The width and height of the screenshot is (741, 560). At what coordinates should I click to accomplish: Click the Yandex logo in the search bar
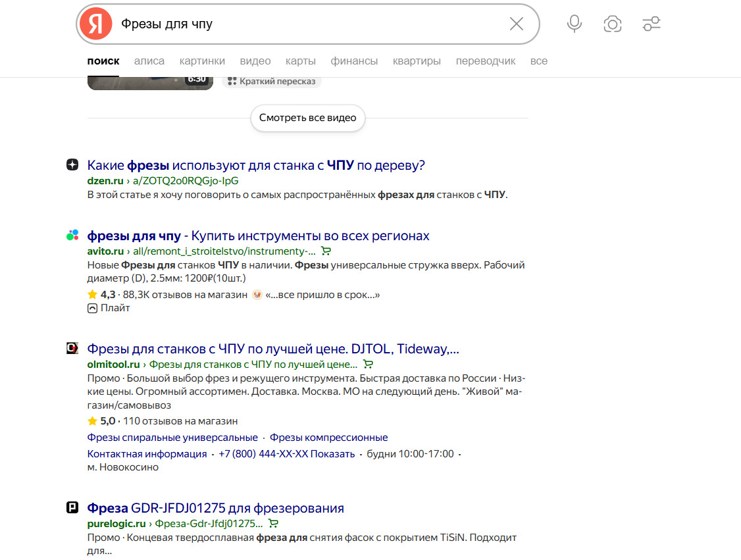pos(95,24)
